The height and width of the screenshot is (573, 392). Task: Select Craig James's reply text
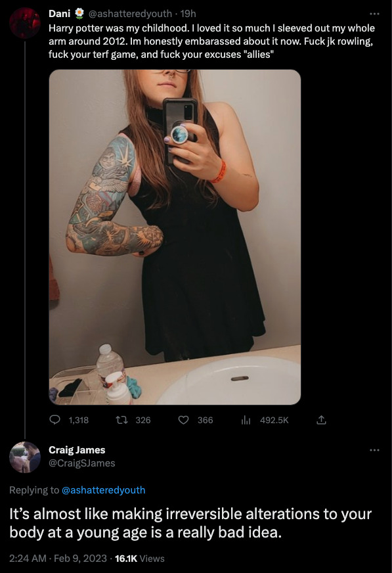tap(190, 523)
